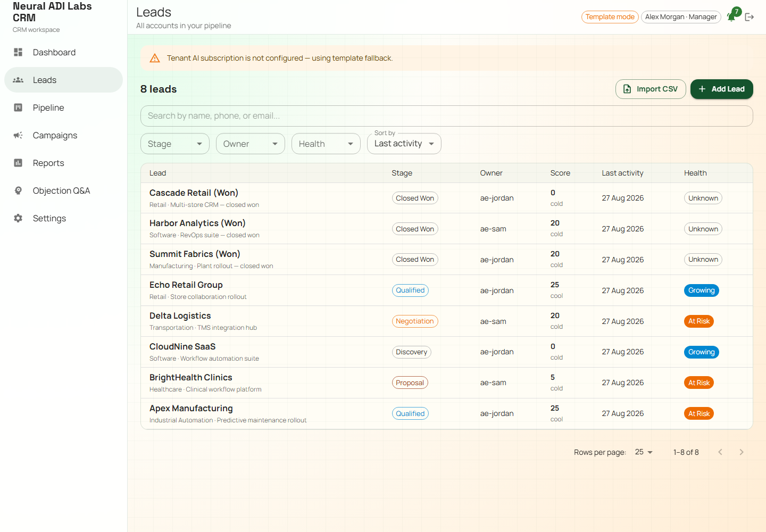Click the Dashboard grid icon in sidebar

(x=18, y=52)
